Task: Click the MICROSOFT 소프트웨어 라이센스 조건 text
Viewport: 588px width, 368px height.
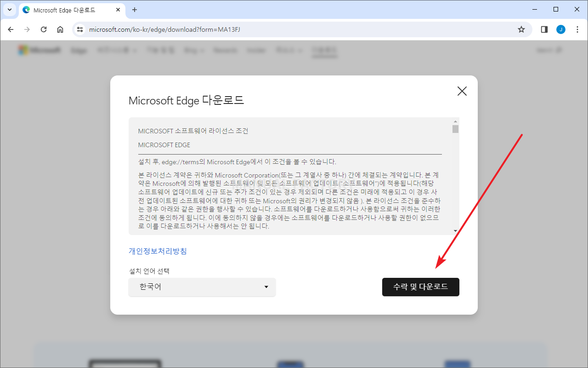Action: tap(193, 131)
